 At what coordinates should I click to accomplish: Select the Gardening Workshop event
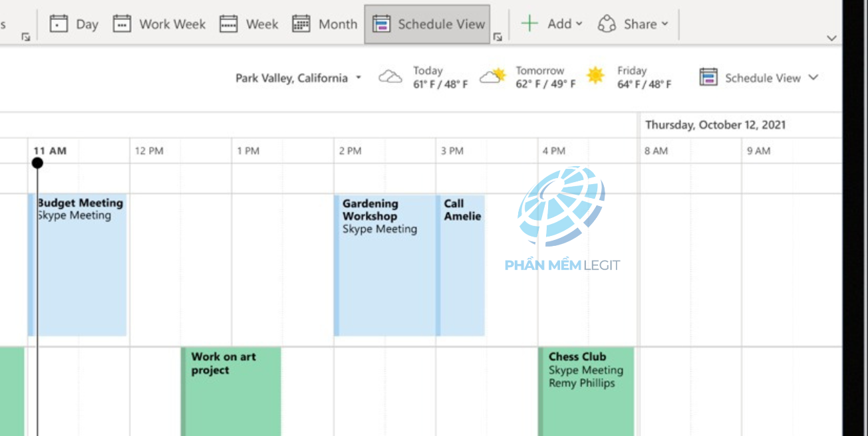coord(385,265)
